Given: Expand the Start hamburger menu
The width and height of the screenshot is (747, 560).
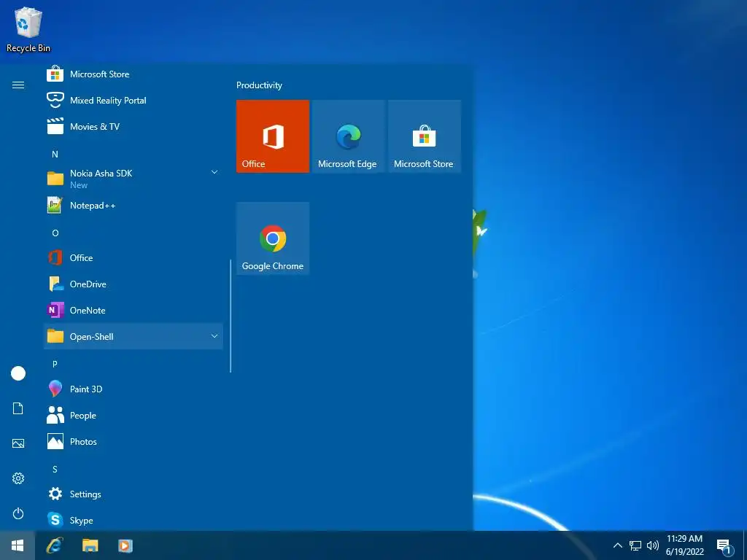Looking at the screenshot, I should (x=18, y=85).
